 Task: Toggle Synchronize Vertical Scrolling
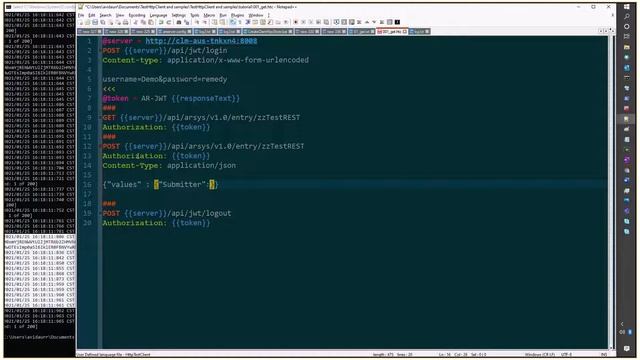[214, 22]
